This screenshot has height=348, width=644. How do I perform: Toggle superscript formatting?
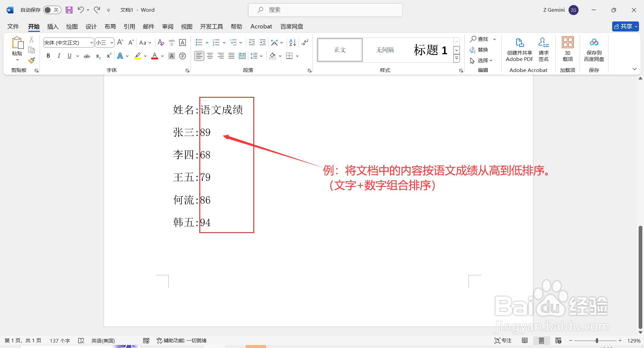pyautogui.click(x=108, y=56)
